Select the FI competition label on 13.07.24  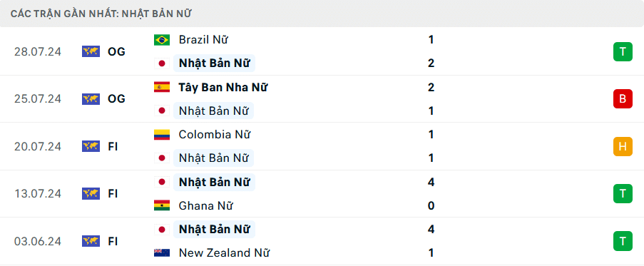113,194
